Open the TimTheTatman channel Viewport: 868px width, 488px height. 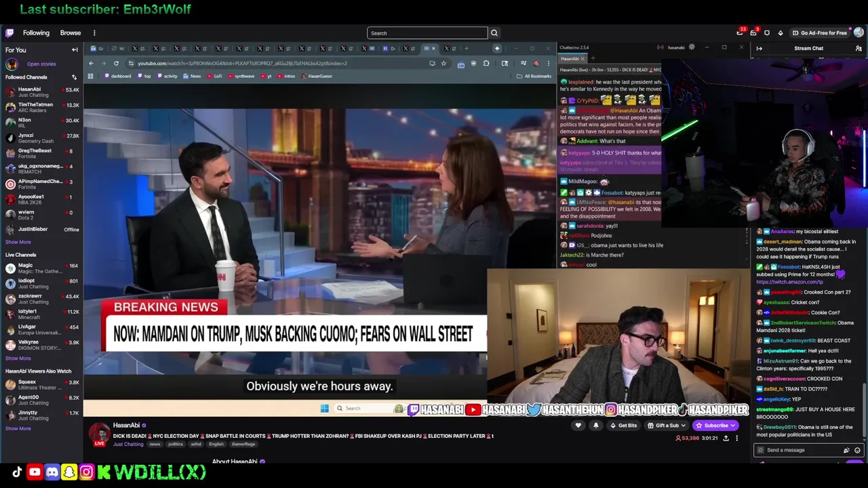click(x=42, y=107)
